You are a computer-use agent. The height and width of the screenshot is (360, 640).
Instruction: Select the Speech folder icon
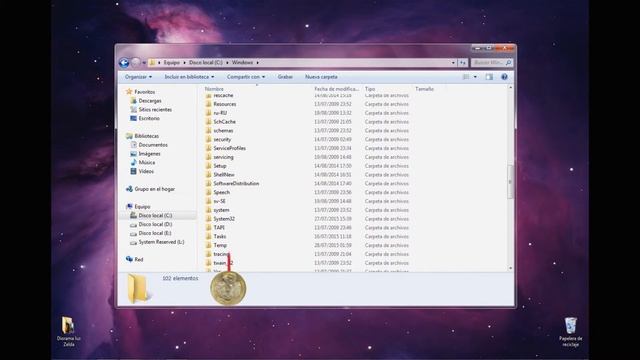pos(209,192)
